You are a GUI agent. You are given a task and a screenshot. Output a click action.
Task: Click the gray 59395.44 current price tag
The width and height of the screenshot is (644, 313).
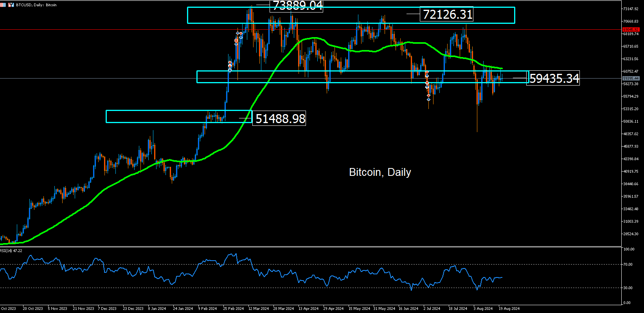click(631, 79)
